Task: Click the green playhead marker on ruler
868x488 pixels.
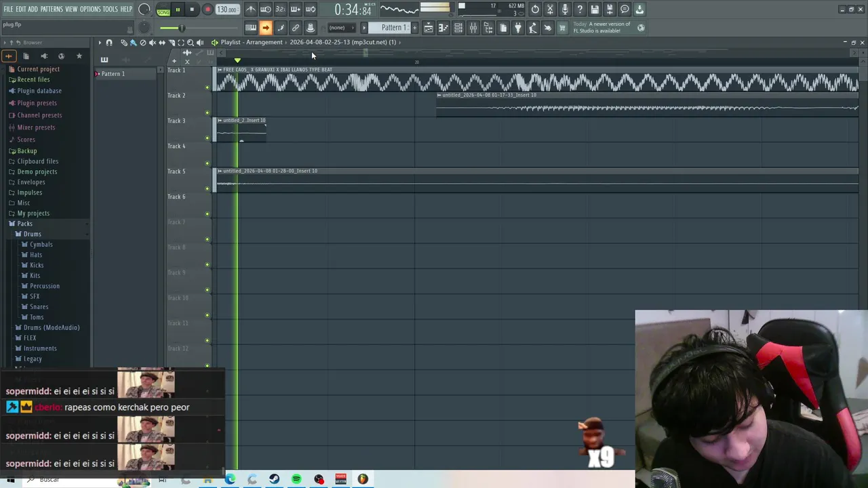Action: click(x=237, y=61)
